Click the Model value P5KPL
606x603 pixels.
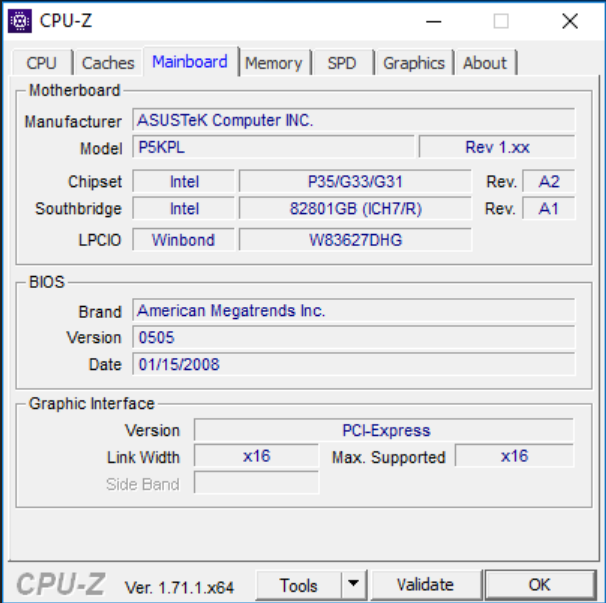(273, 147)
